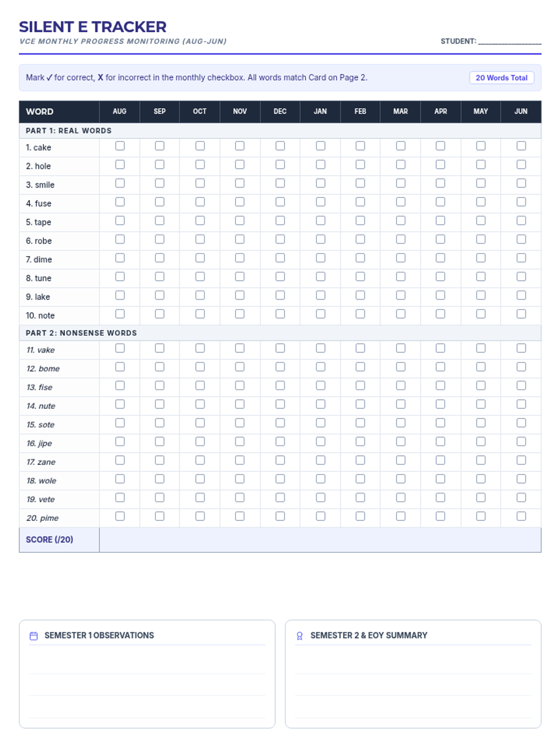Click the SCORE (/20) entry row
560x747 pixels.
320,540
